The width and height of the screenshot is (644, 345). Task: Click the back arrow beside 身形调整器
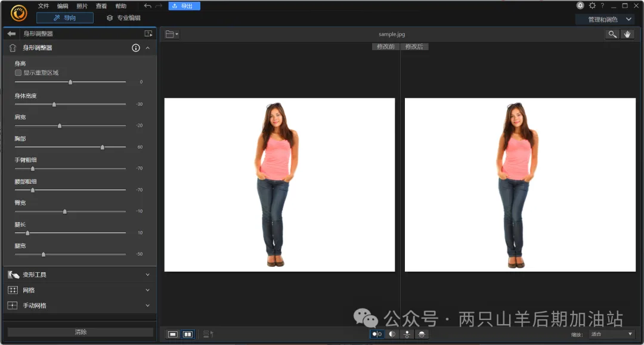(11, 34)
